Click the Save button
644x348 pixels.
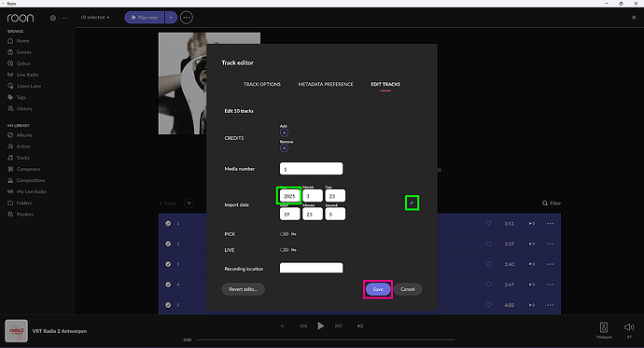[378, 289]
